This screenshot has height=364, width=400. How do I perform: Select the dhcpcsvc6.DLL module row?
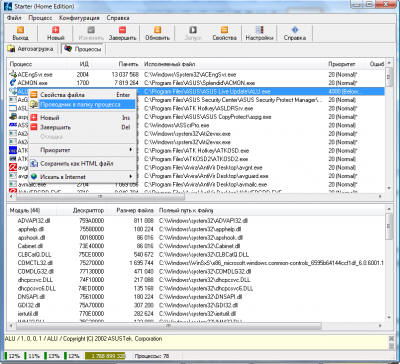(197, 288)
